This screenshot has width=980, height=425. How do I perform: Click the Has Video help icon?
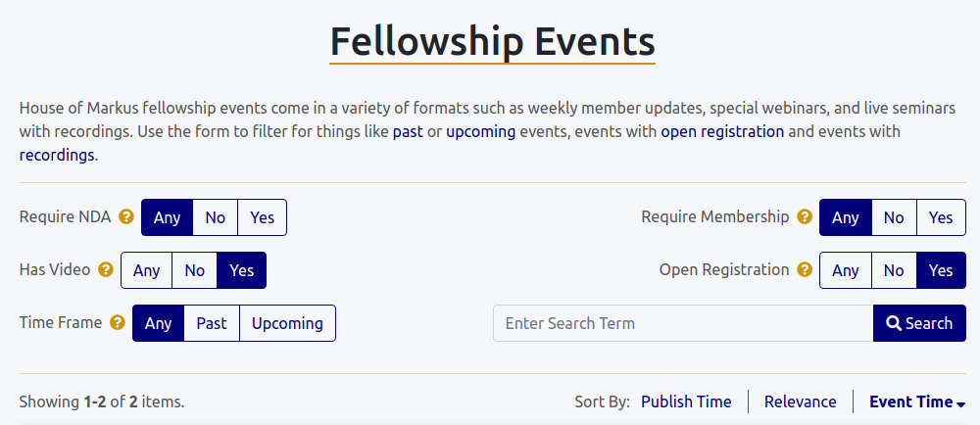click(106, 270)
